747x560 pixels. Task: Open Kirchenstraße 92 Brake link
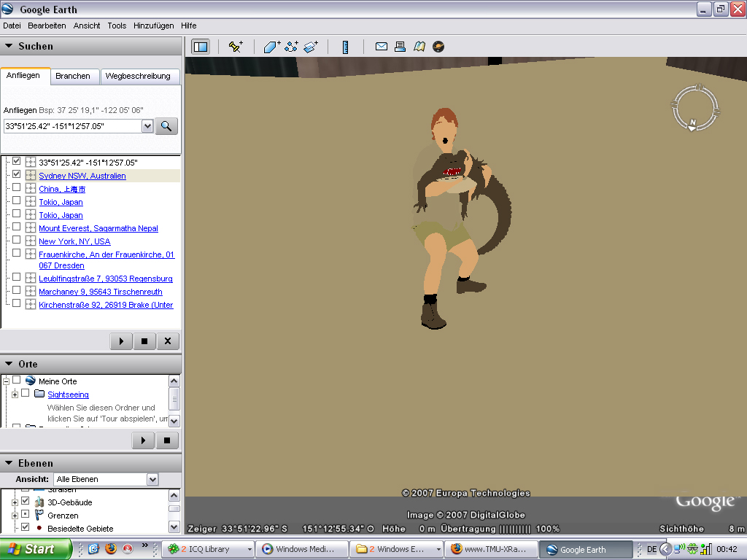click(x=106, y=305)
